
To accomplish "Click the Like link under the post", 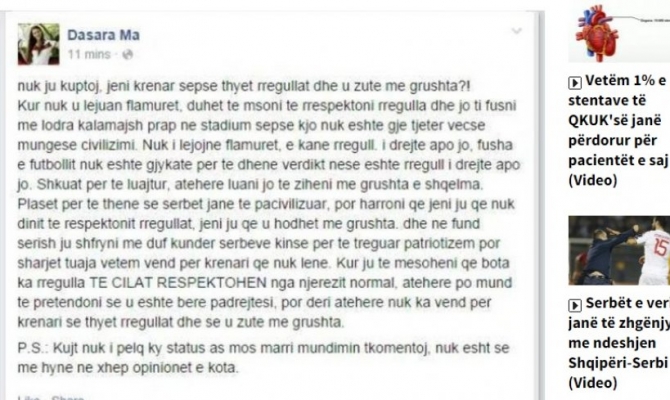I will (29, 397).
